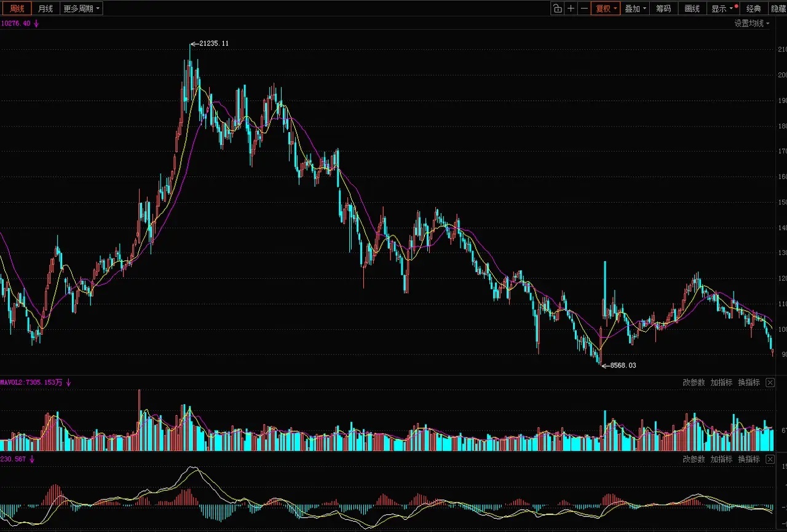Click the 画线 draw line button

coord(692,9)
